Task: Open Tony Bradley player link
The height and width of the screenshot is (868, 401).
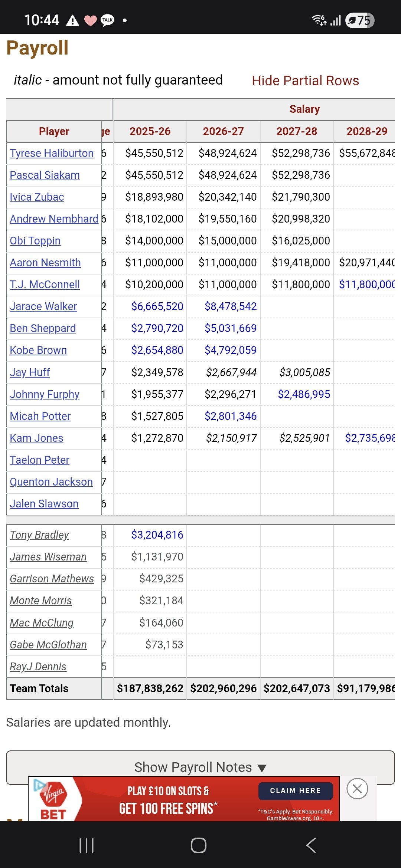Action: pos(39,535)
